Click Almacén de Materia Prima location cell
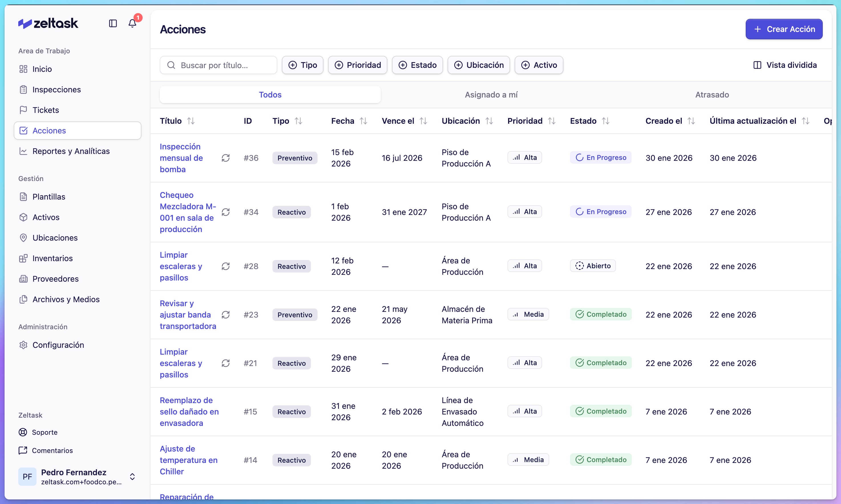The width and height of the screenshot is (841, 504). tap(467, 315)
